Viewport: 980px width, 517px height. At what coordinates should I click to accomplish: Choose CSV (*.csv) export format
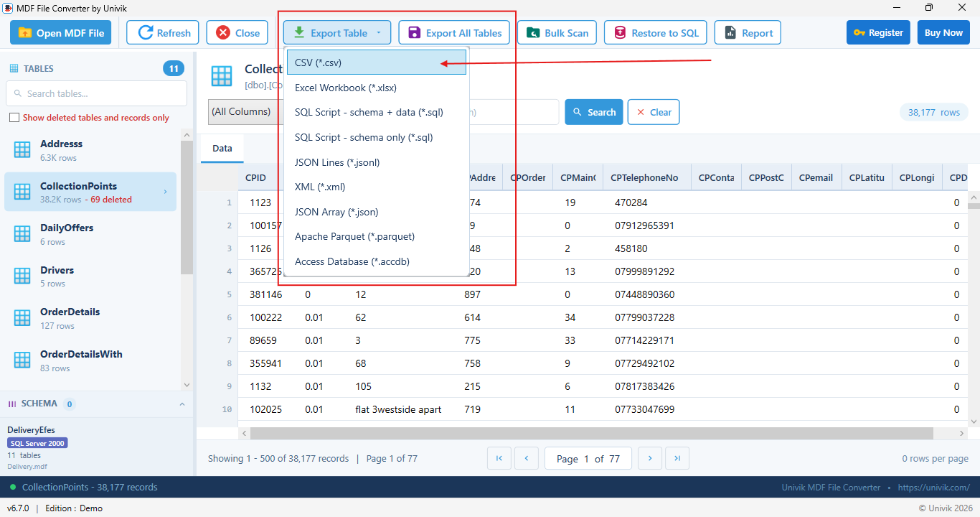377,62
